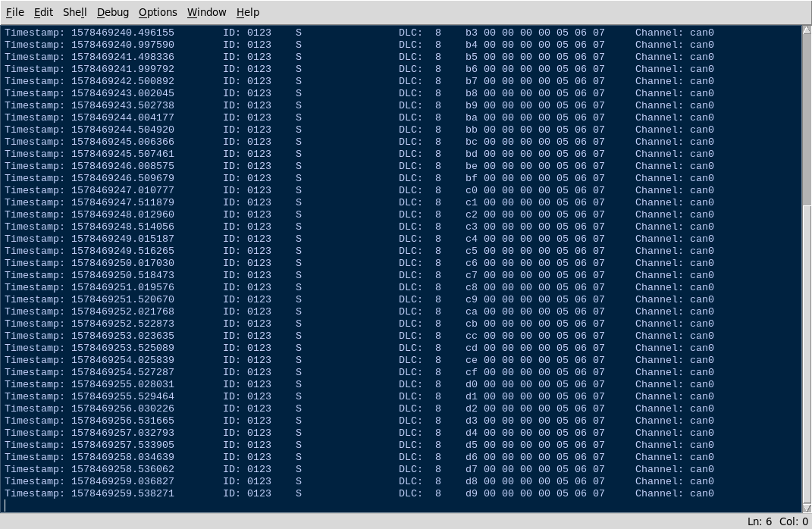Click timestamp 1578469253.023635

click(x=123, y=336)
